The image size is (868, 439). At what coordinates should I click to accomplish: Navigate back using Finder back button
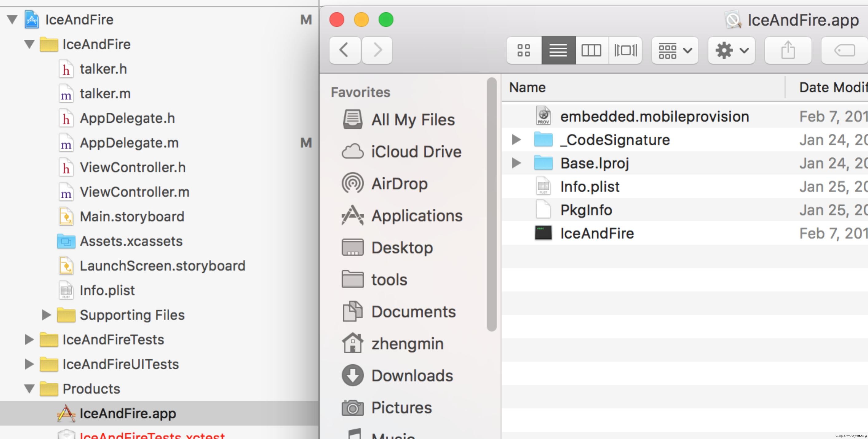(344, 50)
